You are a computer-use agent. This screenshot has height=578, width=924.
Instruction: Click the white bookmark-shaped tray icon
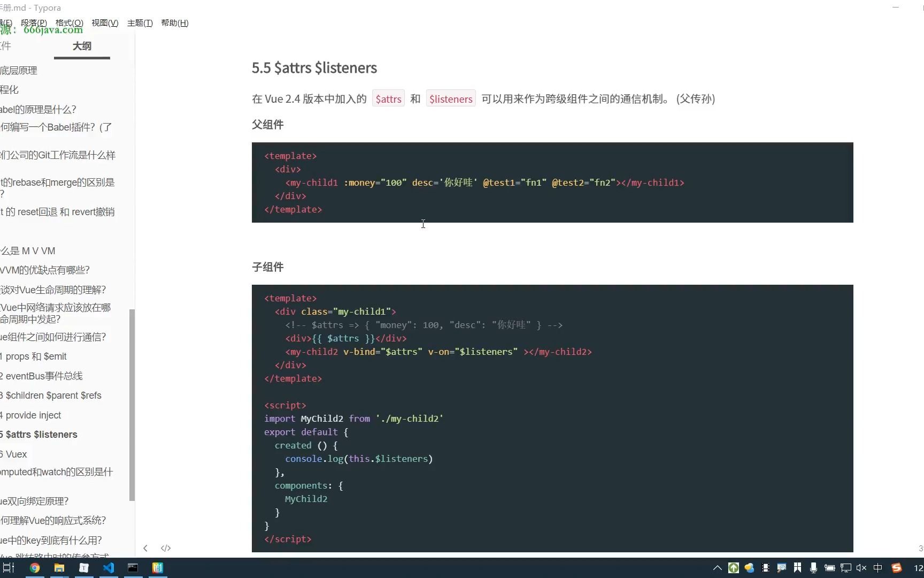[798, 568]
